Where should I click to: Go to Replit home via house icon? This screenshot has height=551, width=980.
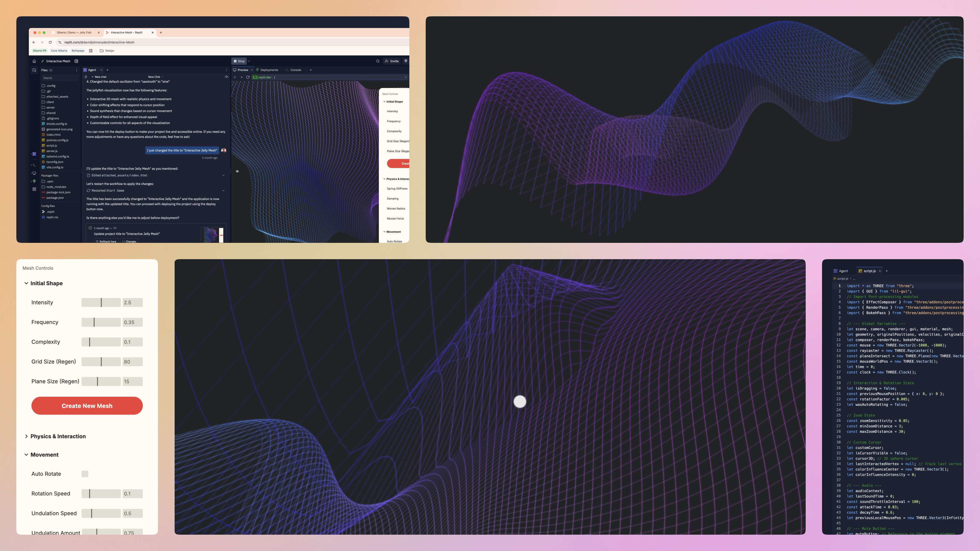[x=34, y=61]
